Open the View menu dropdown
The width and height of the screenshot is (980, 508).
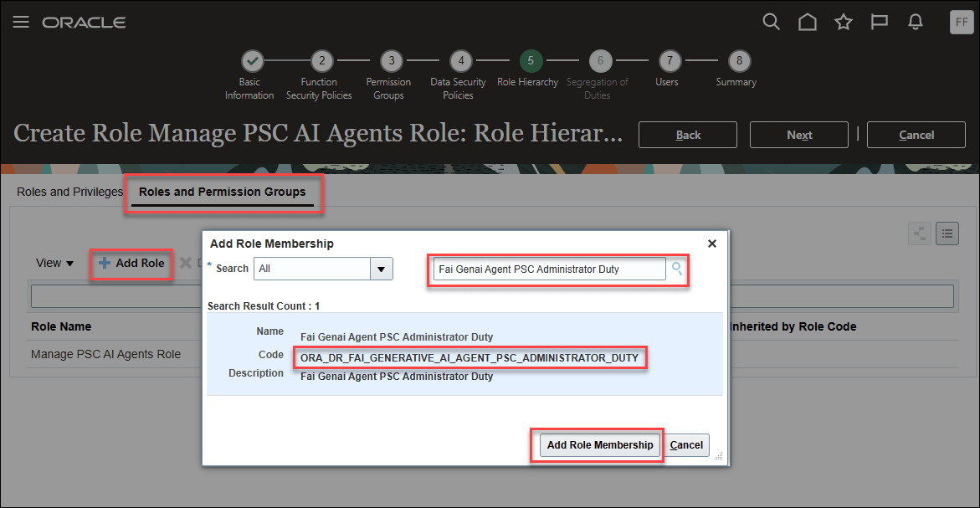pos(54,263)
